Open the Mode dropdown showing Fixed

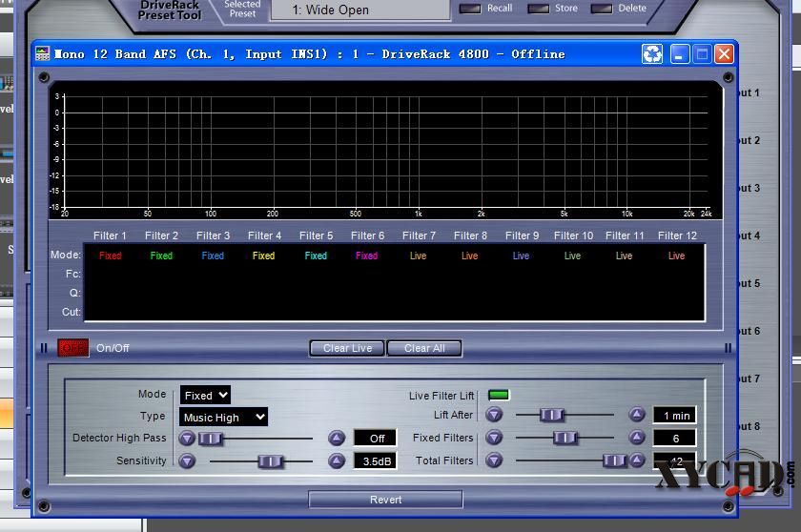(x=205, y=395)
